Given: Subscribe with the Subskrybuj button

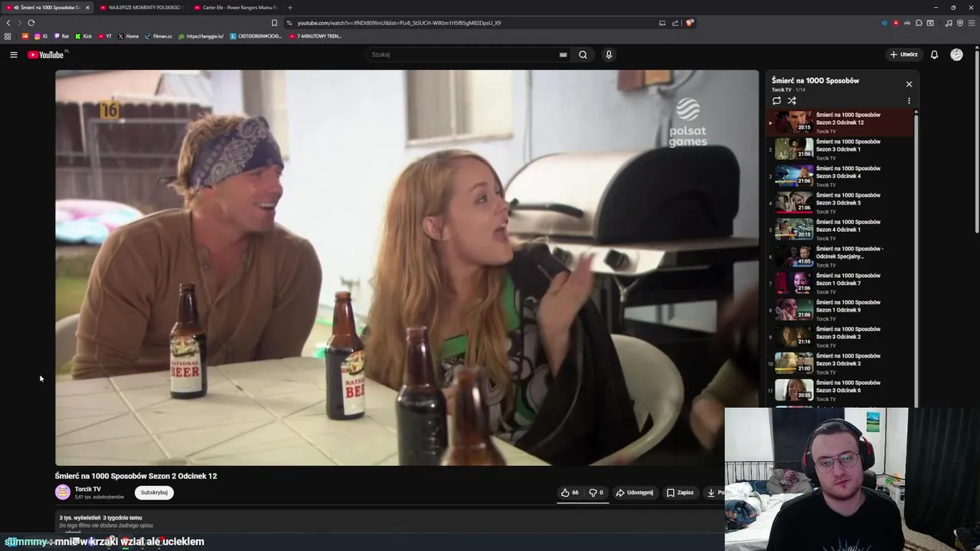Looking at the screenshot, I should [154, 493].
